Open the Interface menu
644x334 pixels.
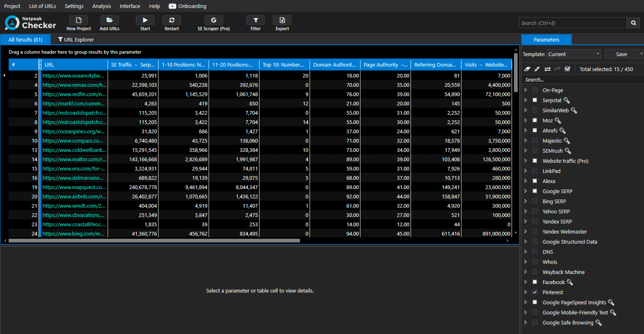(x=130, y=6)
